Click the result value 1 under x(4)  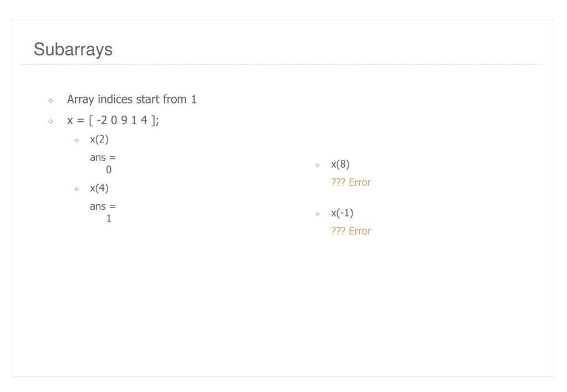pyautogui.click(x=109, y=219)
